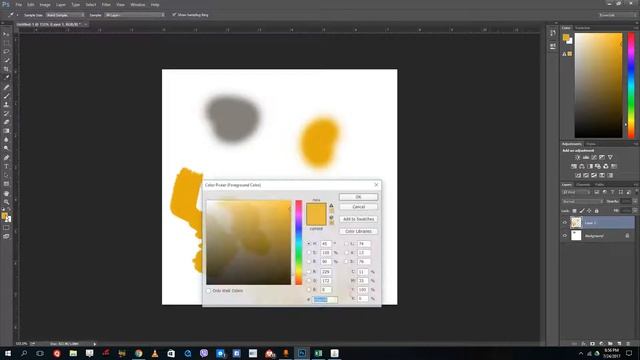This screenshot has height=360, width=640.
Task: Enable Only Web Colors checkbox
Action: (x=209, y=291)
